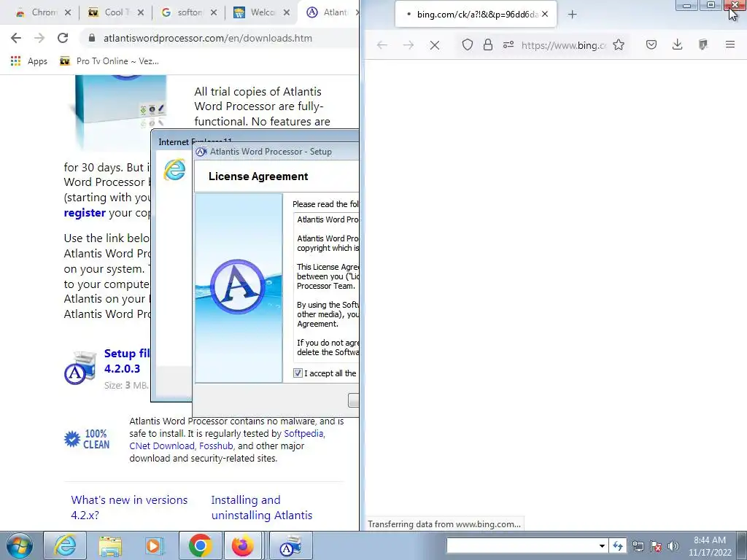Stop loading the page in Firefox
Screen dimensions: 747x560
(x=435, y=44)
